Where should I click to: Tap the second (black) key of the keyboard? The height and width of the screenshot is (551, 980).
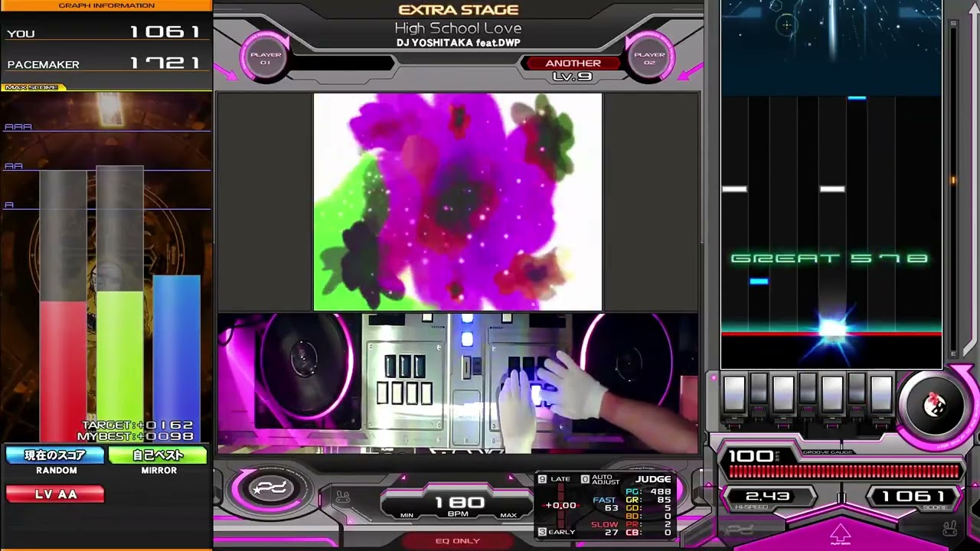[759, 389]
